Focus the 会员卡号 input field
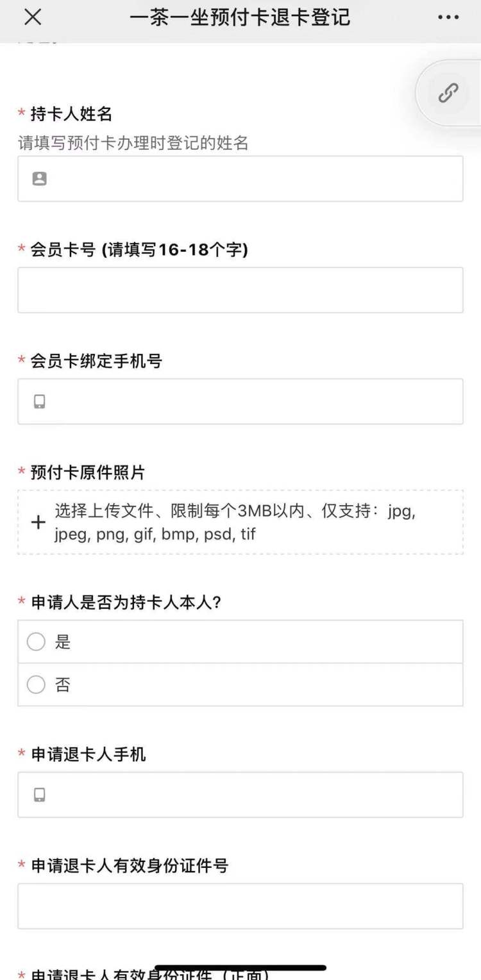Image resolution: width=481 pixels, height=980 pixels. (x=240, y=290)
